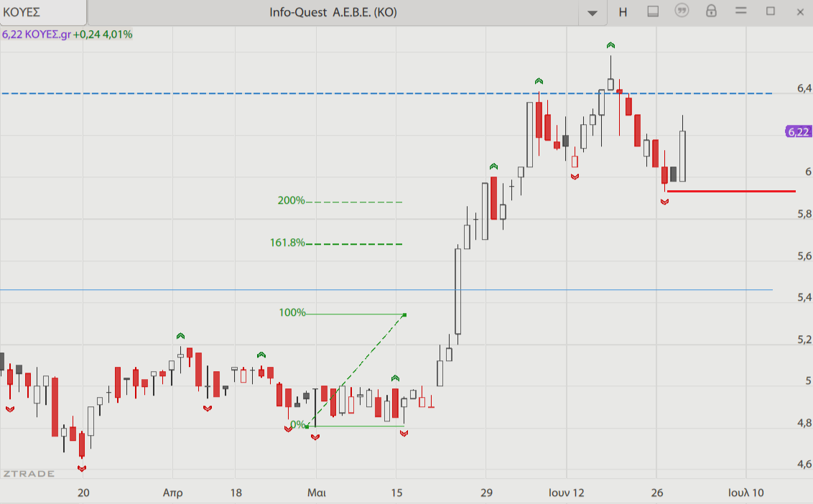Toggle the padlock lock icon
The image size is (813, 504).
[x=711, y=11]
